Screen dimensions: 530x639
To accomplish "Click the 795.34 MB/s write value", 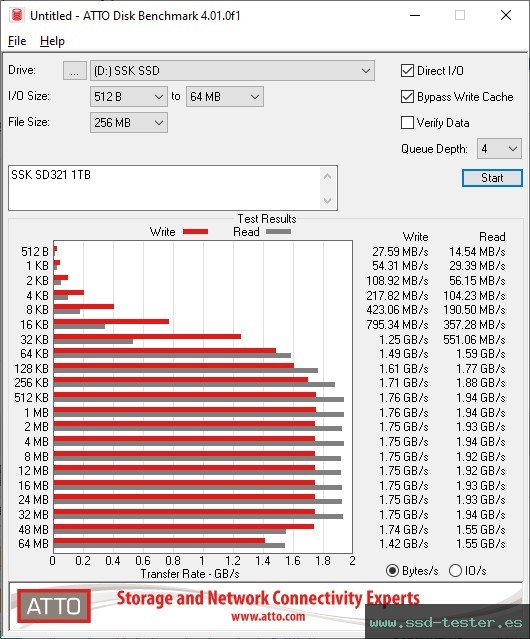I will (397, 325).
